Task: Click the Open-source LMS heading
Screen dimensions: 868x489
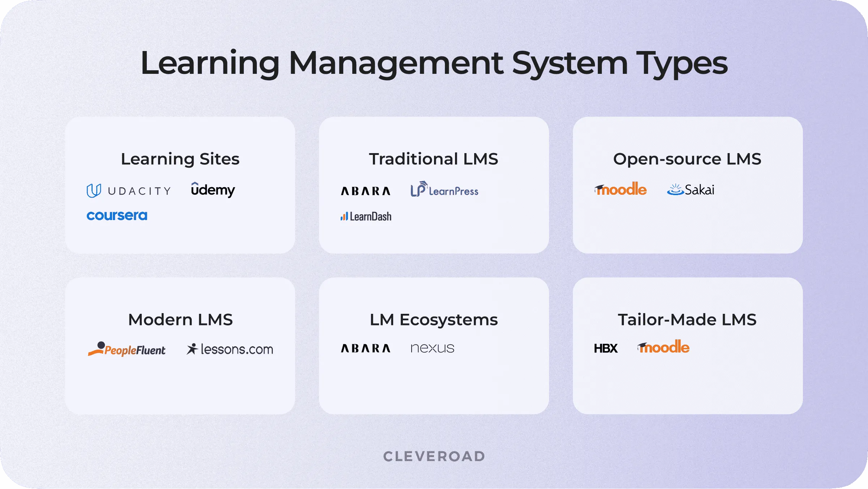Action: point(687,159)
